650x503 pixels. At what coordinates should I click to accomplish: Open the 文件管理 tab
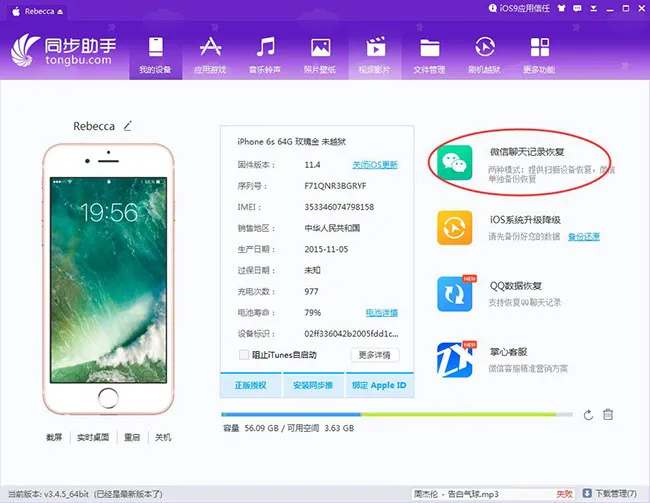[429, 56]
